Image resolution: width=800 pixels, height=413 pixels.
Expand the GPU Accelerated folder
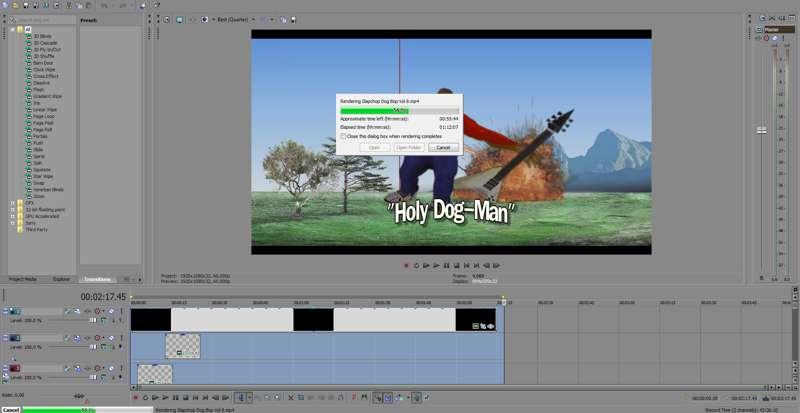(13, 216)
